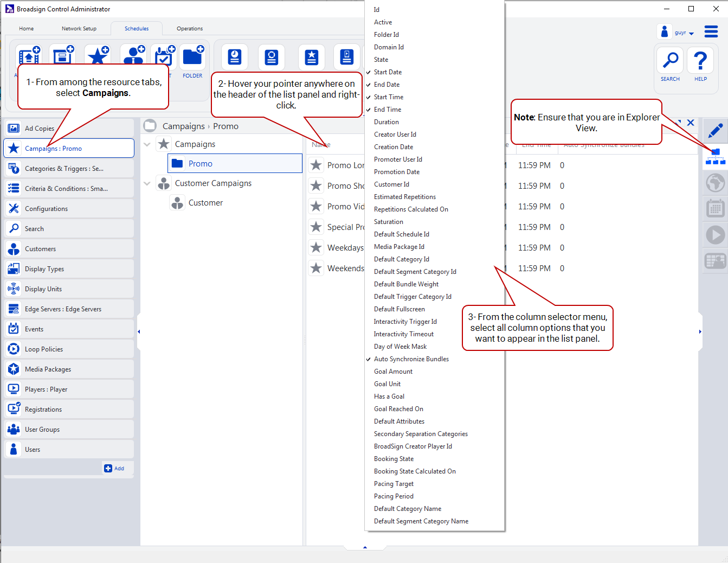Click the Folder icon in ribbon
The image size is (728, 563).
point(192,58)
